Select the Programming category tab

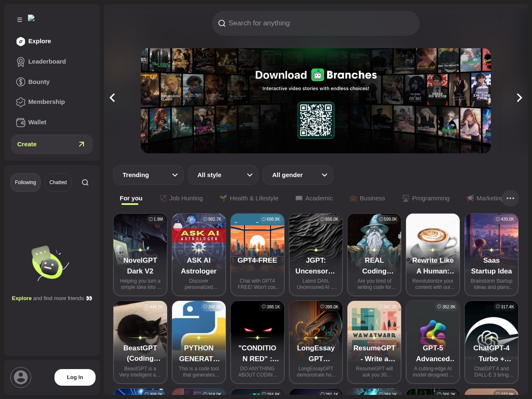coord(426,198)
